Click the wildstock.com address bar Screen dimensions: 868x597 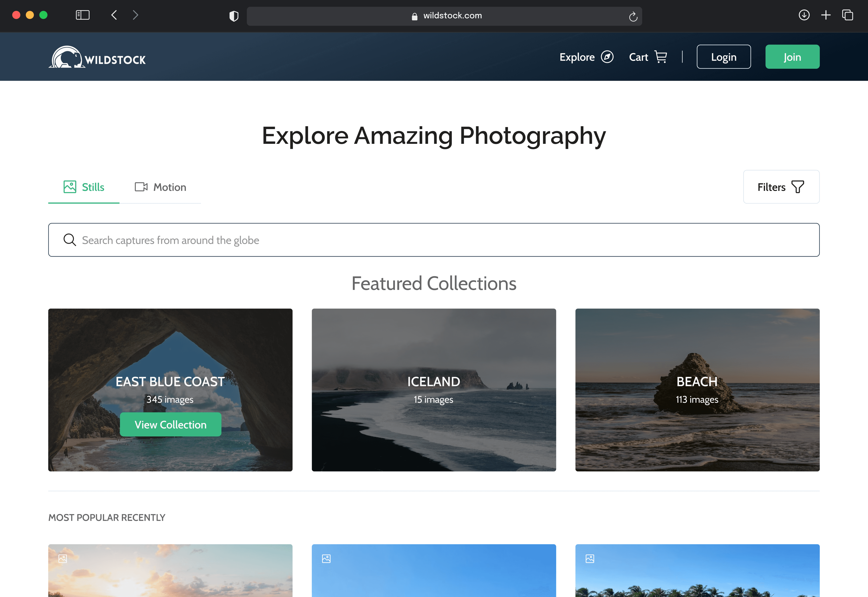pos(445,16)
